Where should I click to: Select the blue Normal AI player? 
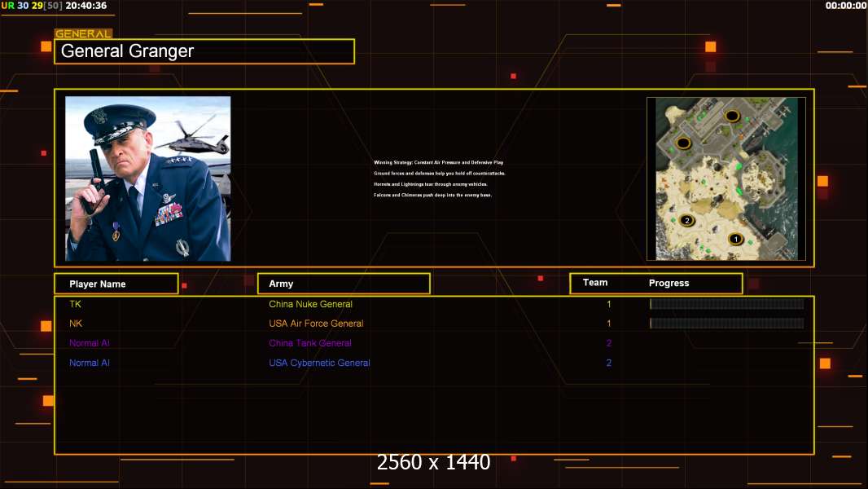click(x=89, y=363)
